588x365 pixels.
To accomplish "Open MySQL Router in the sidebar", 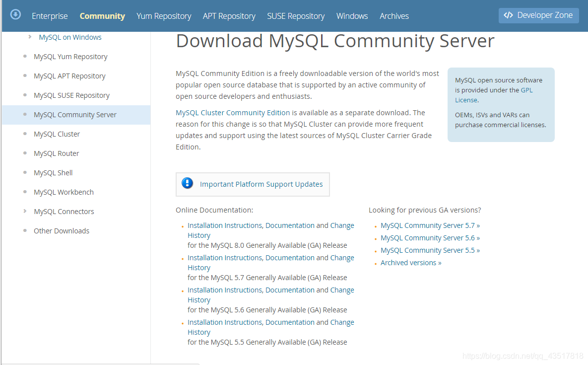I will [x=56, y=153].
